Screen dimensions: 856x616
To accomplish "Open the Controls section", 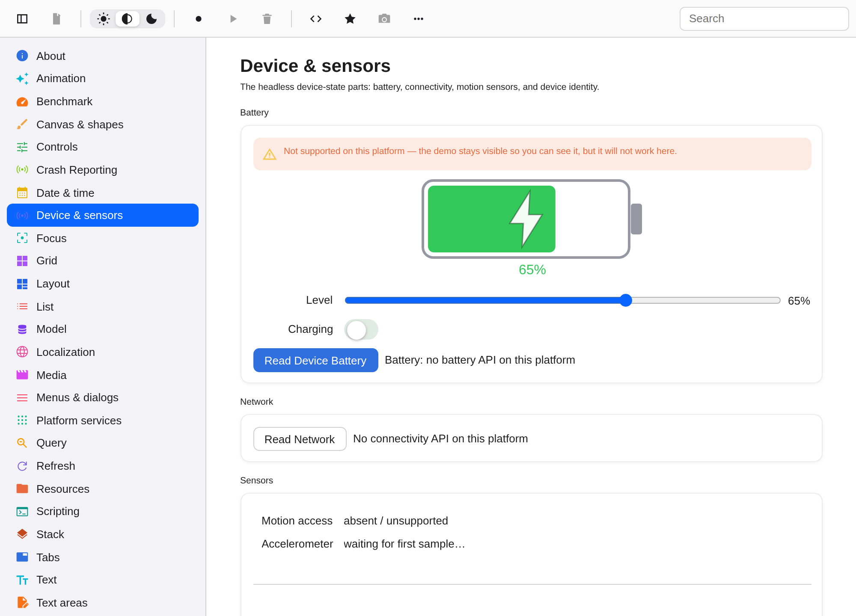I will 103,147.
